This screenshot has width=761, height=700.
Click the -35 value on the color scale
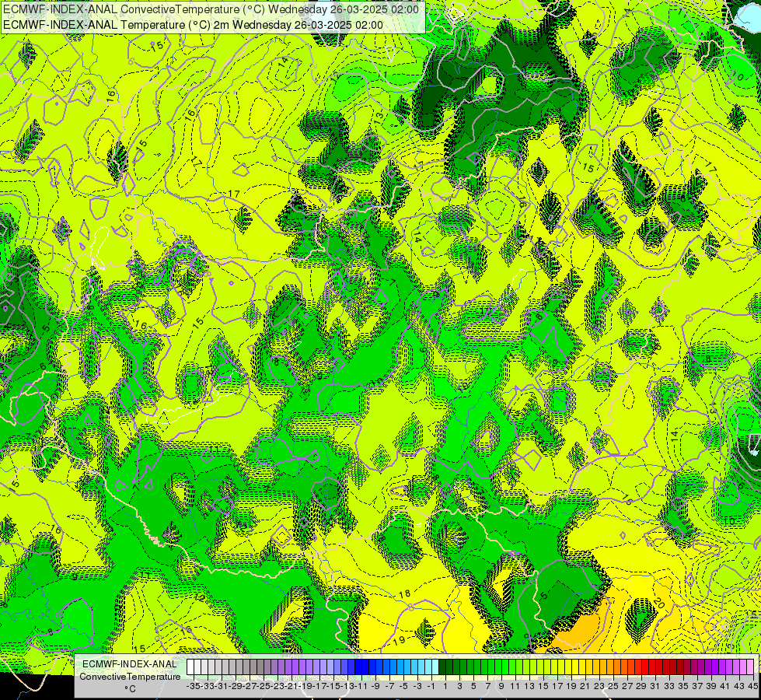194,686
